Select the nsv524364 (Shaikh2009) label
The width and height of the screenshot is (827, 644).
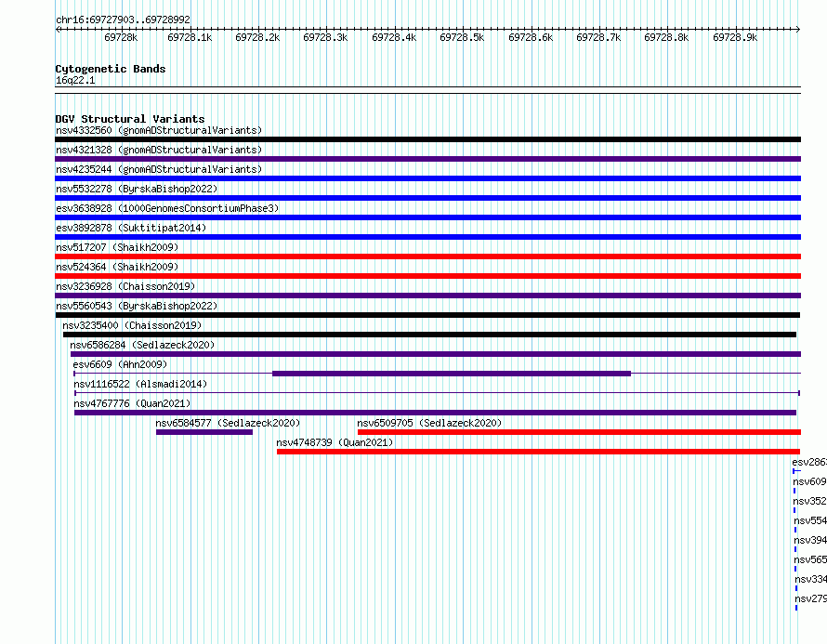[x=117, y=267]
